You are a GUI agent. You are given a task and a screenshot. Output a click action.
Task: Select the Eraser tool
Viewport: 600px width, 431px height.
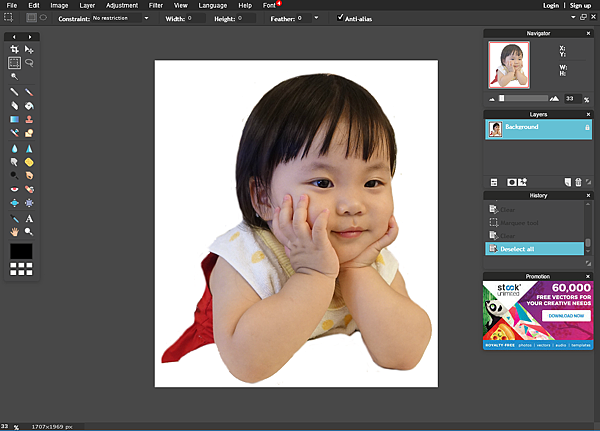(14, 106)
